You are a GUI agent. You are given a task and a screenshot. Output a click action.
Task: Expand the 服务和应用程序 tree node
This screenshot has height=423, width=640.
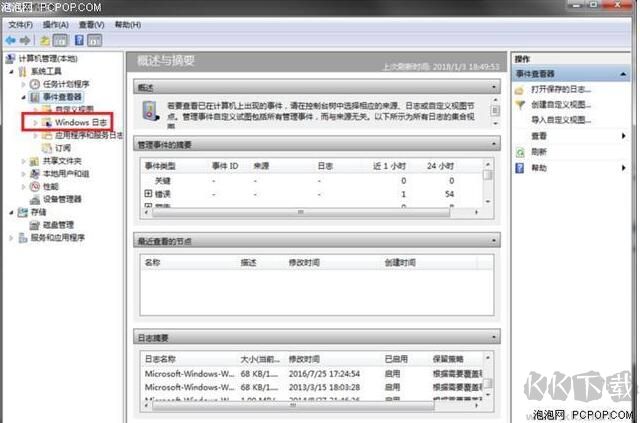[x=11, y=238]
